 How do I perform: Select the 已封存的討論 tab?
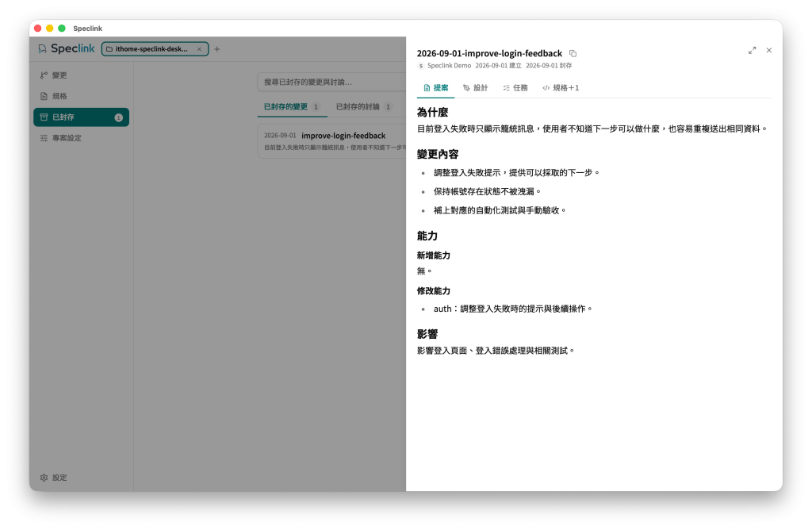pyautogui.click(x=363, y=107)
